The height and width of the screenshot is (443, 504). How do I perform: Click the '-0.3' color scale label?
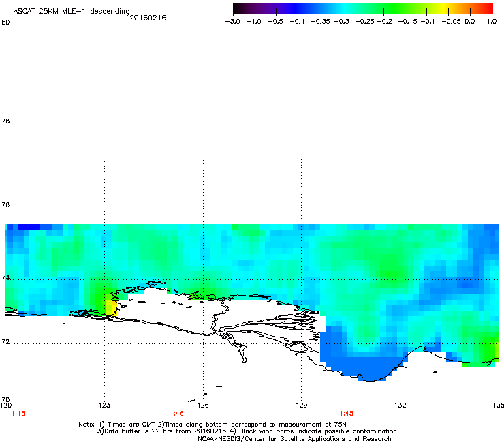tap(341, 22)
